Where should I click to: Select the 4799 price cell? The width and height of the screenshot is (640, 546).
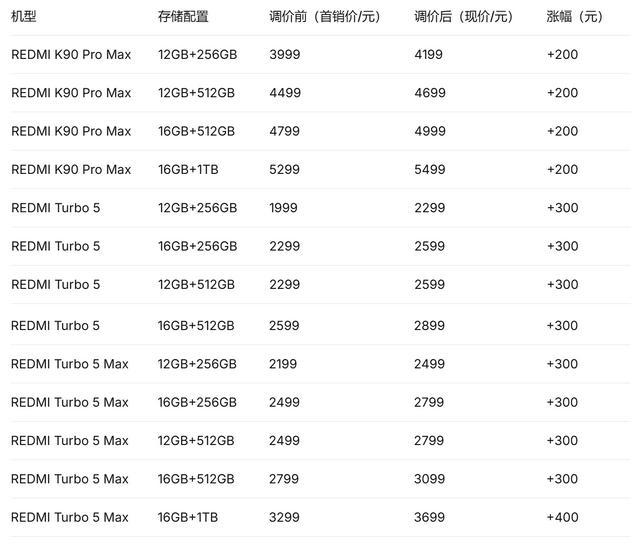pos(284,131)
